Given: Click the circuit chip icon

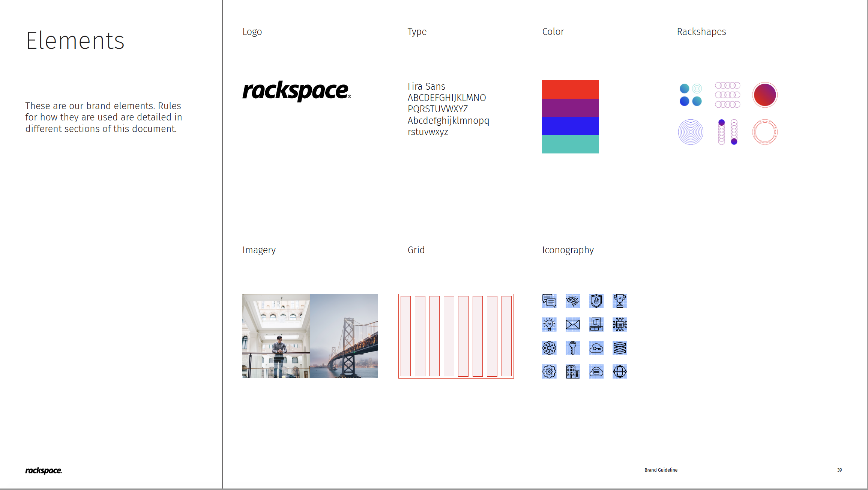Looking at the screenshot, I should [620, 325].
